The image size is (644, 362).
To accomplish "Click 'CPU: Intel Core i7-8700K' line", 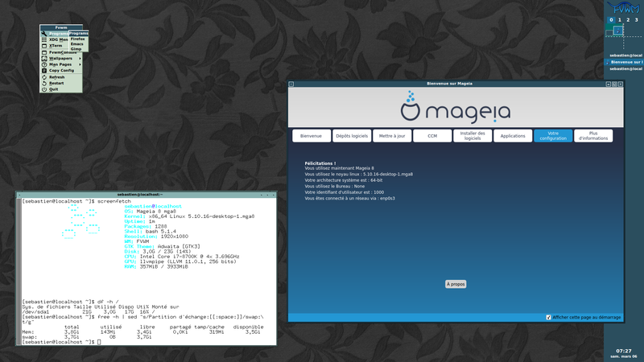I will [182, 257].
